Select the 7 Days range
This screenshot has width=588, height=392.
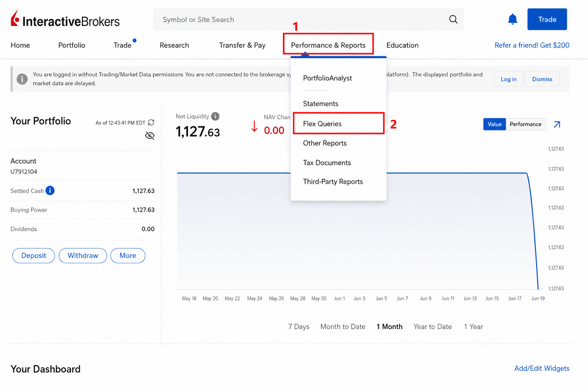click(299, 327)
